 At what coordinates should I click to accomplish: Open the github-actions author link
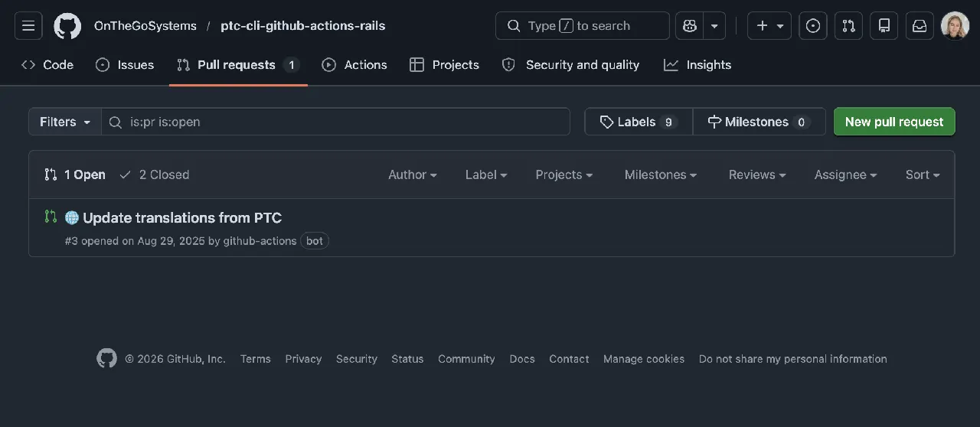click(260, 240)
